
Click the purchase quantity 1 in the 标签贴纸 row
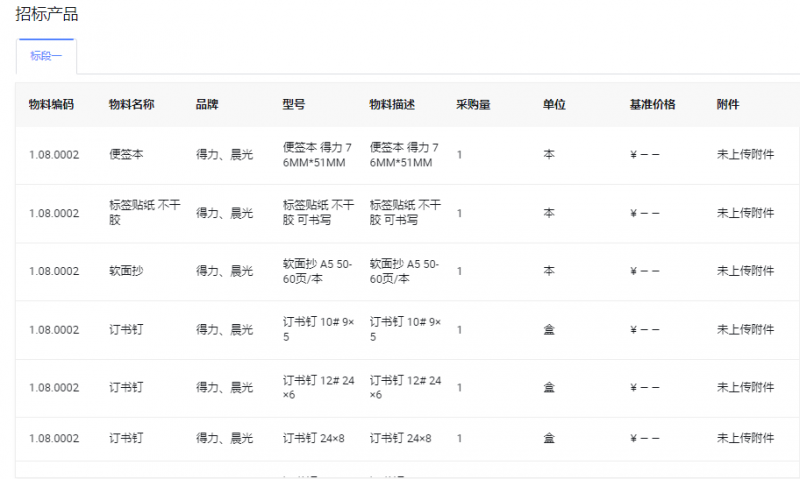pyautogui.click(x=460, y=213)
